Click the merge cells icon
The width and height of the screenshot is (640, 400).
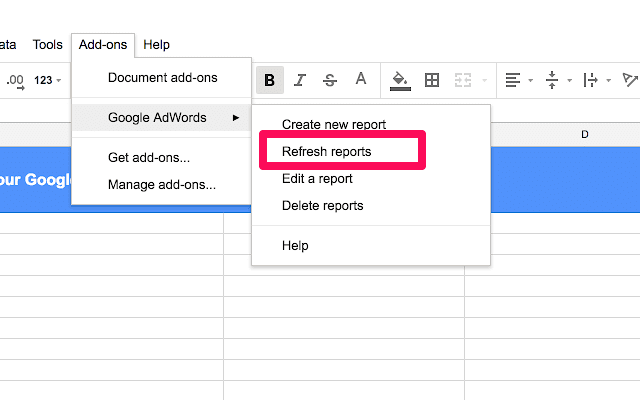(x=463, y=80)
